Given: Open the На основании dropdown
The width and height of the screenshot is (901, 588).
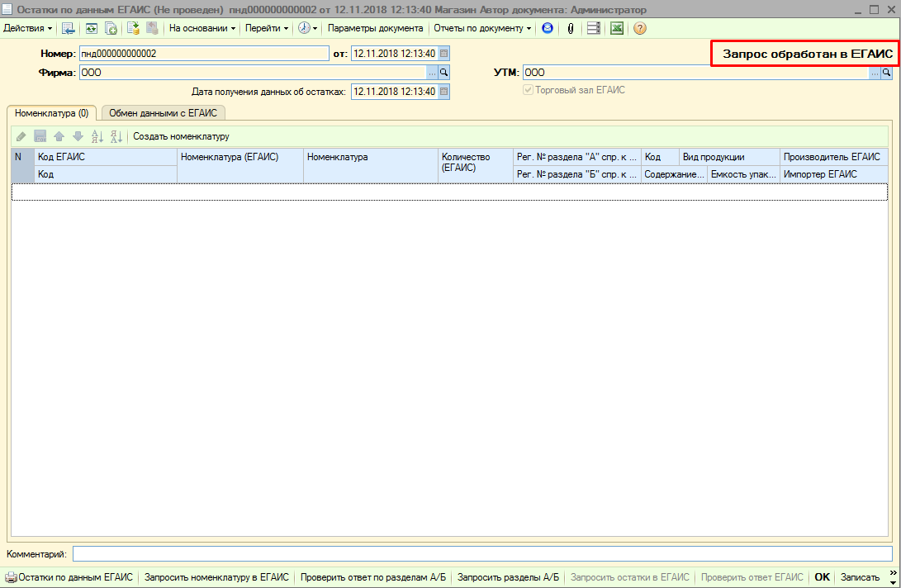Looking at the screenshot, I should (202, 28).
